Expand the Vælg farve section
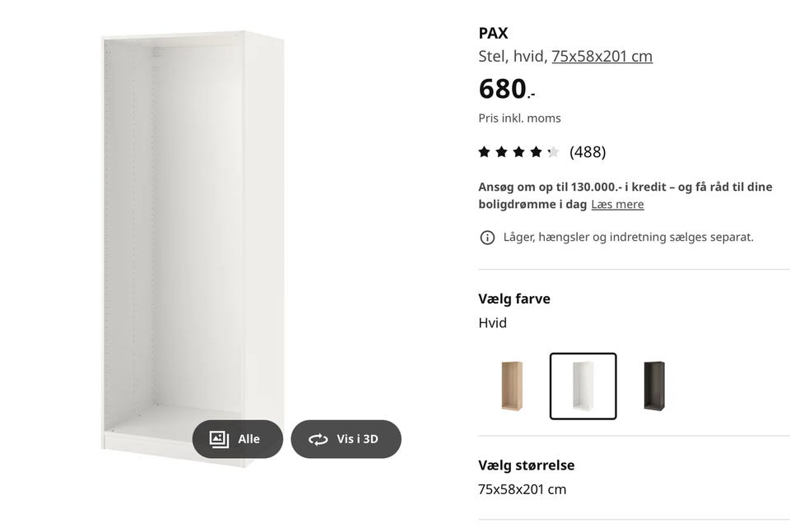 514,299
